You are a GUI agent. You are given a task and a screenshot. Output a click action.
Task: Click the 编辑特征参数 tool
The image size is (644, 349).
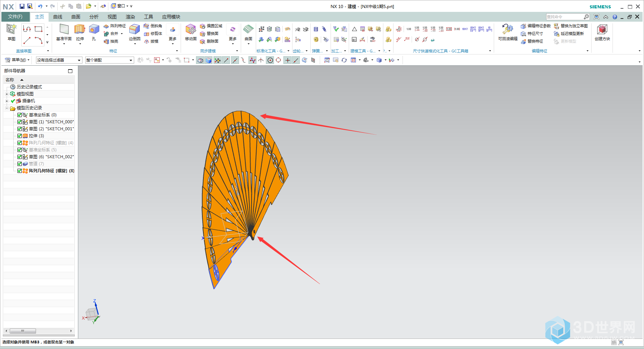click(x=536, y=26)
